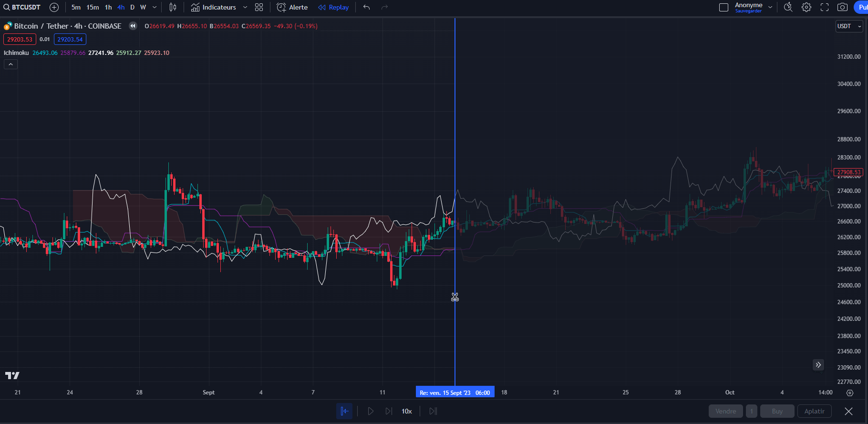Image resolution: width=868 pixels, height=424 pixels.
Task: Expand favorite indicators dropdown arrow
Action: [x=245, y=7]
